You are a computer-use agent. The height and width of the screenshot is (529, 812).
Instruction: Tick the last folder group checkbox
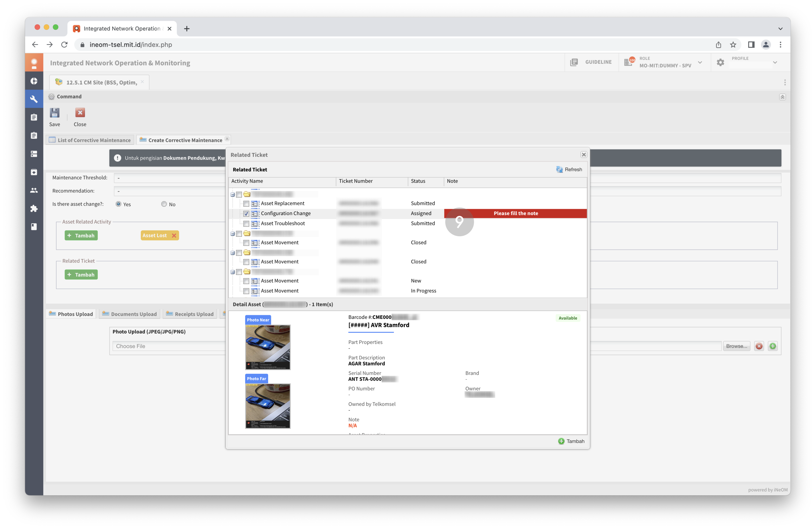239,272
